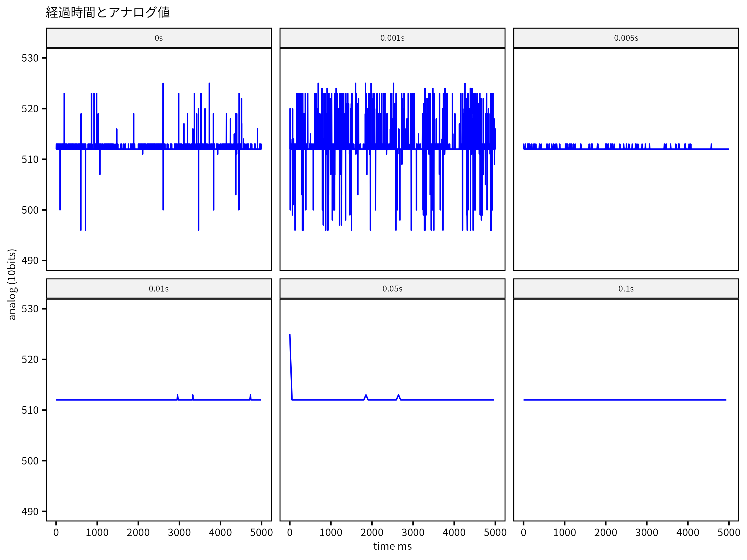747x560 pixels.
Task: Click the 2000 tick under the 0.01s panel
Action: pos(138,533)
